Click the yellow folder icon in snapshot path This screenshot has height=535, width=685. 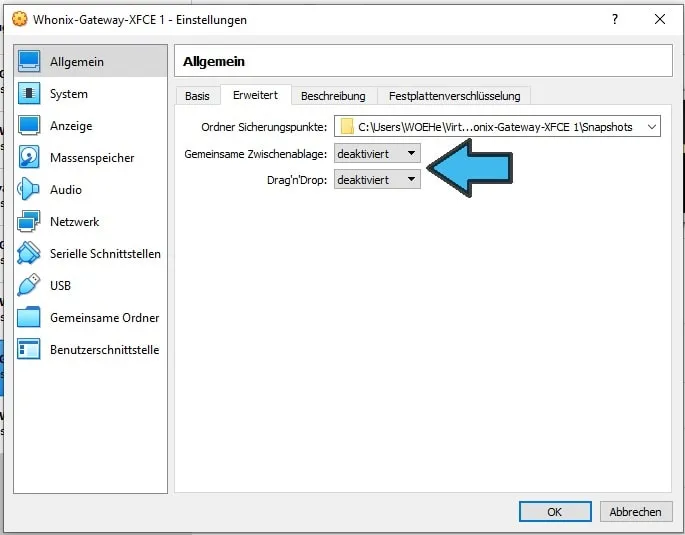[347, 127]
